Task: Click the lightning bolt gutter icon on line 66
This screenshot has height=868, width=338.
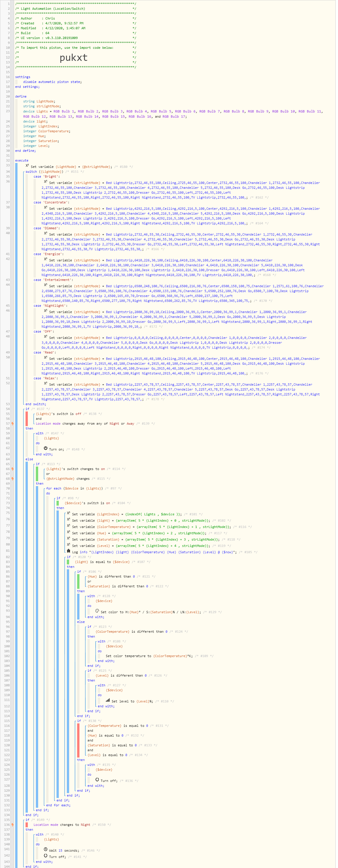Action: 12,469
